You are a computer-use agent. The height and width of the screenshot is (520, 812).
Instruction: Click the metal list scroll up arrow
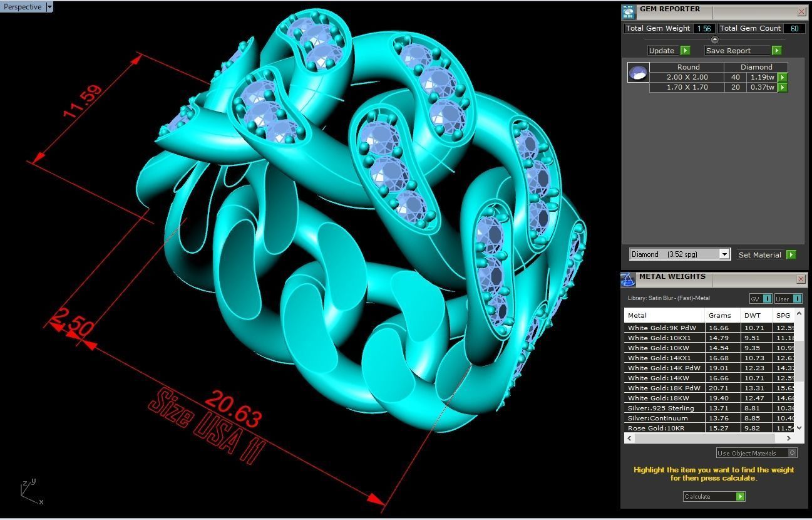tap(799, 313)
